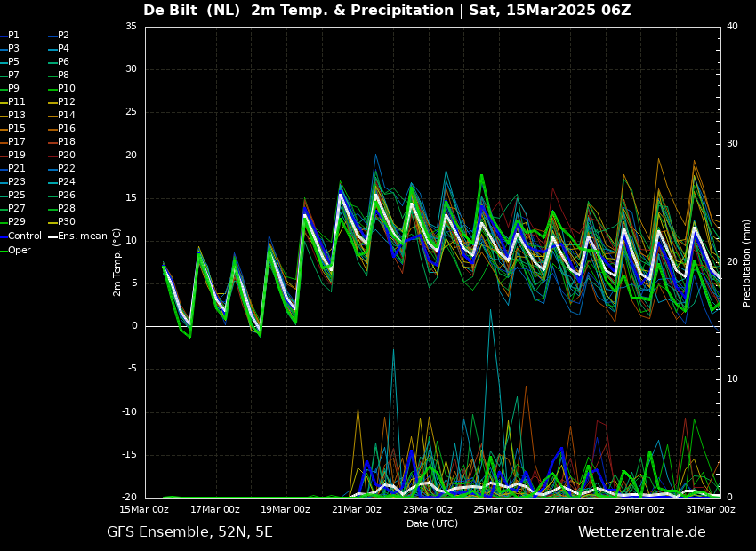The image size is (756, 551).
Task: Click the Ens. mean legend label
Action: pyautogui.click(x=82, y=236)
